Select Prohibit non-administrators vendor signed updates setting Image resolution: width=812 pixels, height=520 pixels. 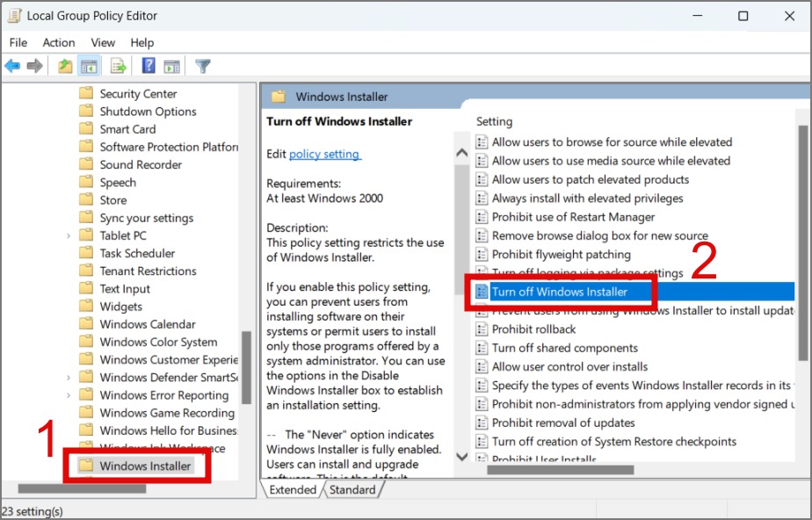click(x=642, y=404)
